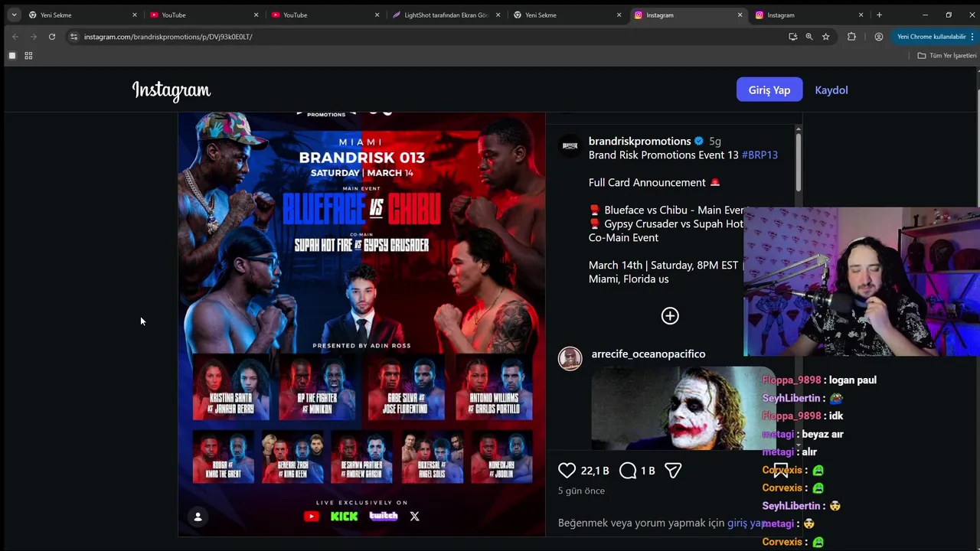Click the address bar URL field
This screenshot has width=980, height=551.
(429, 37)
